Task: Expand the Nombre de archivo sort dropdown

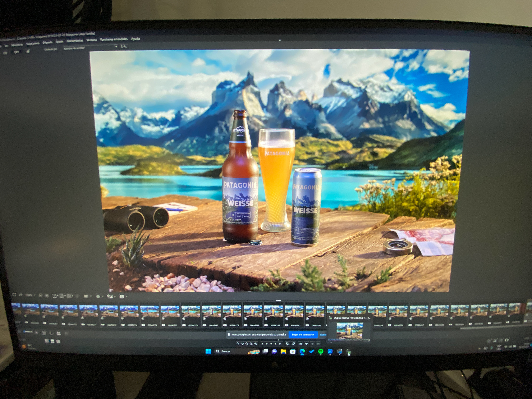Action: coord(116,46)
